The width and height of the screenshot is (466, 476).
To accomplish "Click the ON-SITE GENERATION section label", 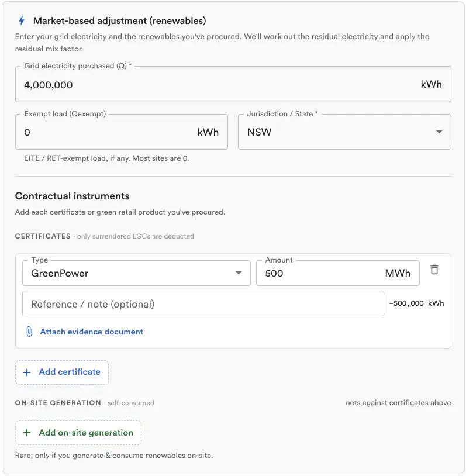I will click(58, 403).
